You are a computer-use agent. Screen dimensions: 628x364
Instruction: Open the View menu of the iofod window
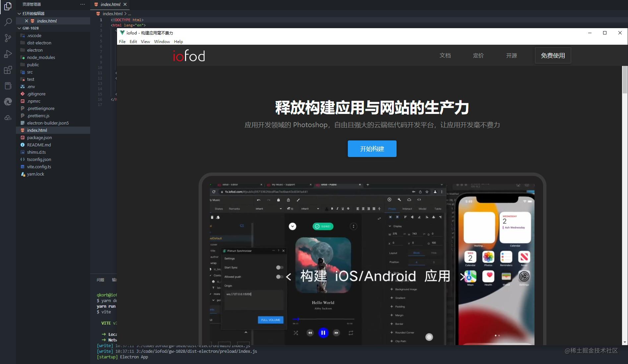[x=145, y=41]
